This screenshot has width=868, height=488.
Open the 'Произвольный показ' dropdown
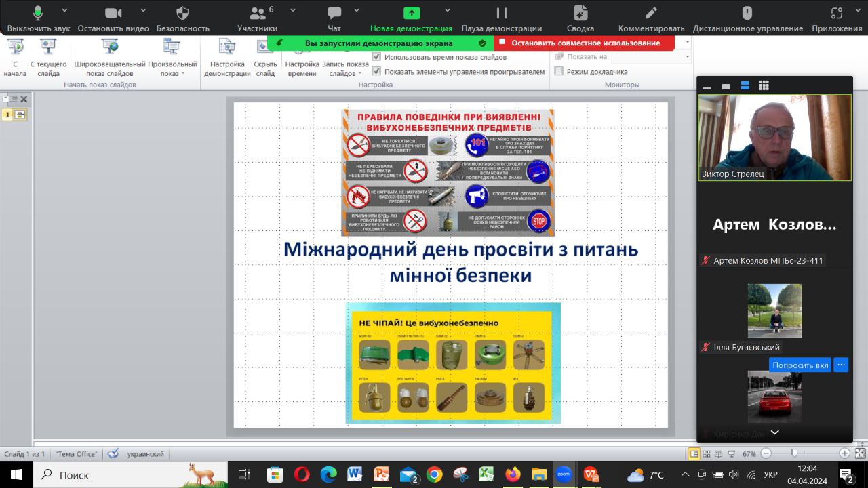pyautogui.click(x=172, y=58)
